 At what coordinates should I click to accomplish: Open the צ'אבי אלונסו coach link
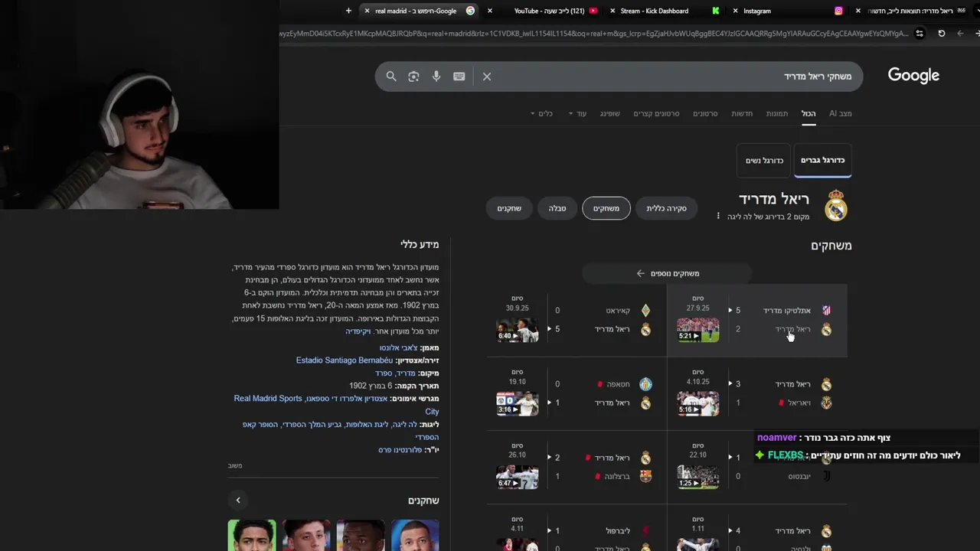[x=398, y=347]
